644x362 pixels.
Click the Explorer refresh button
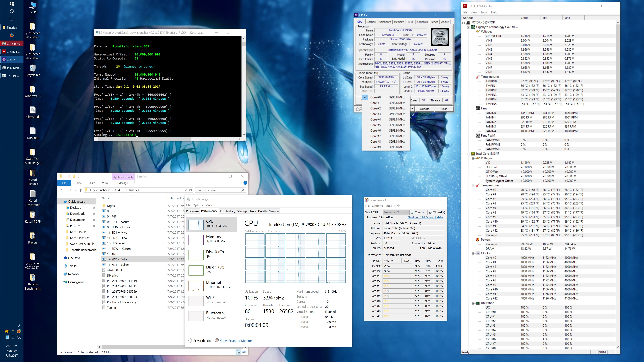(x=191, y=190)
